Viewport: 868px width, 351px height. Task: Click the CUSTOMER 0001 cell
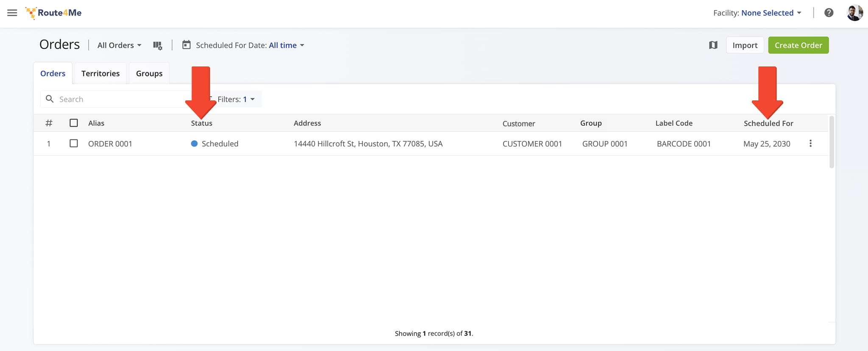532,144
